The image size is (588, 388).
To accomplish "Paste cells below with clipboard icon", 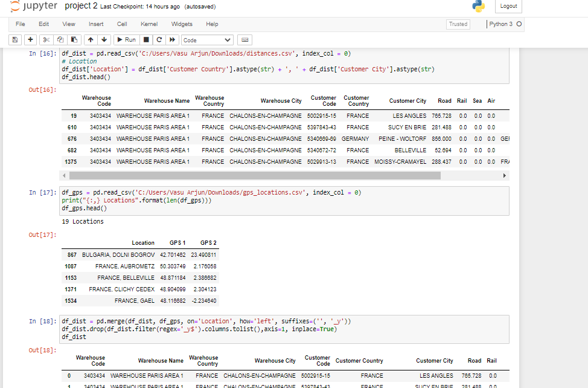I will coord(74,40).
